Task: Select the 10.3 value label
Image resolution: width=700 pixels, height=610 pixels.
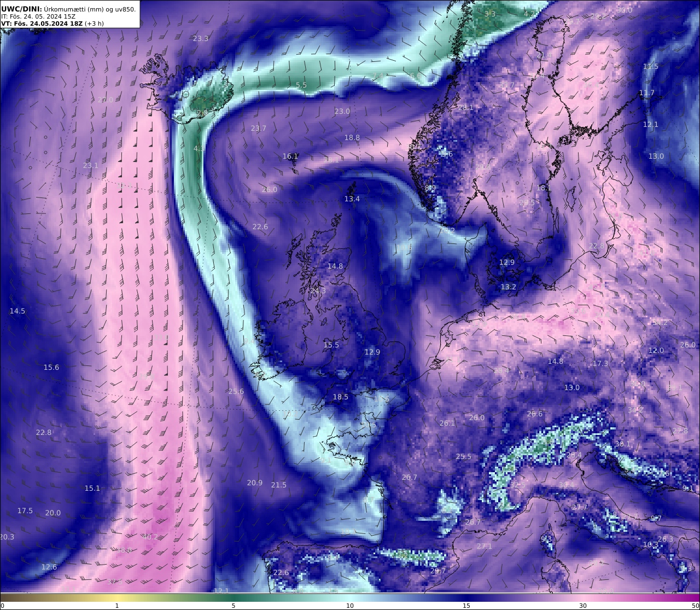Action: (650, 544)
